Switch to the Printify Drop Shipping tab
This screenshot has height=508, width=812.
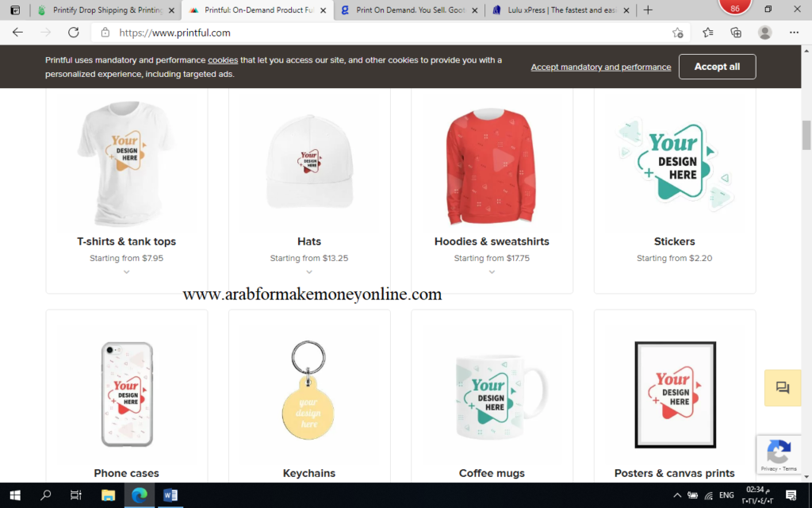[106, 10]
